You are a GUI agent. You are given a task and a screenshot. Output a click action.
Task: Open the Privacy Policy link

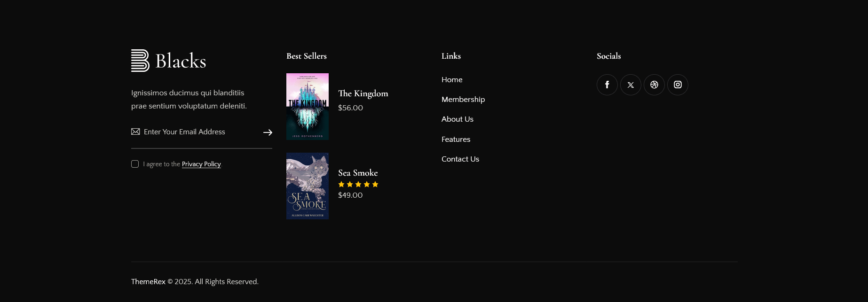(x=201, y=164)
